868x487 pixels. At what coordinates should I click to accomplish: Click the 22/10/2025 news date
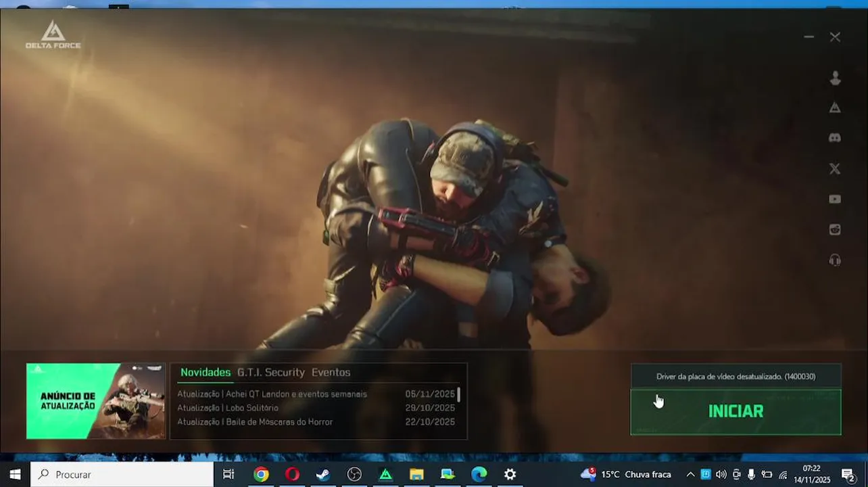tap(430, 422)
